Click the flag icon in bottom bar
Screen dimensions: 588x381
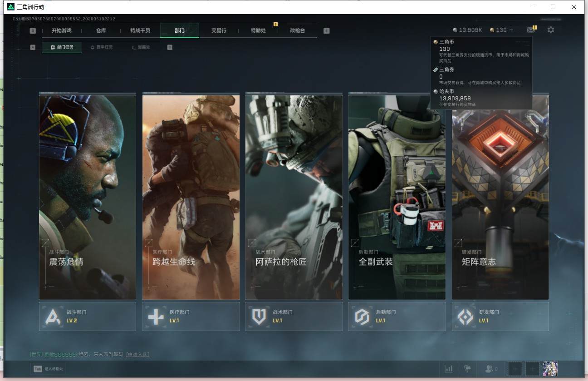[x=467, y=369]
